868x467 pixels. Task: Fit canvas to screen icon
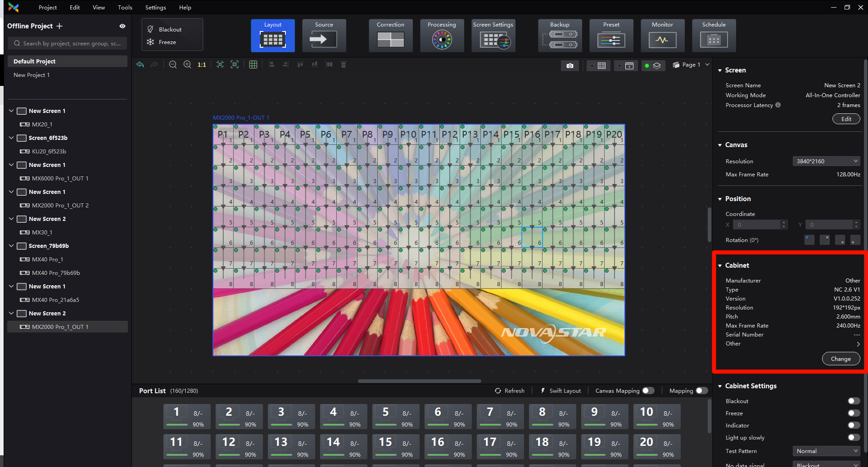235,65
